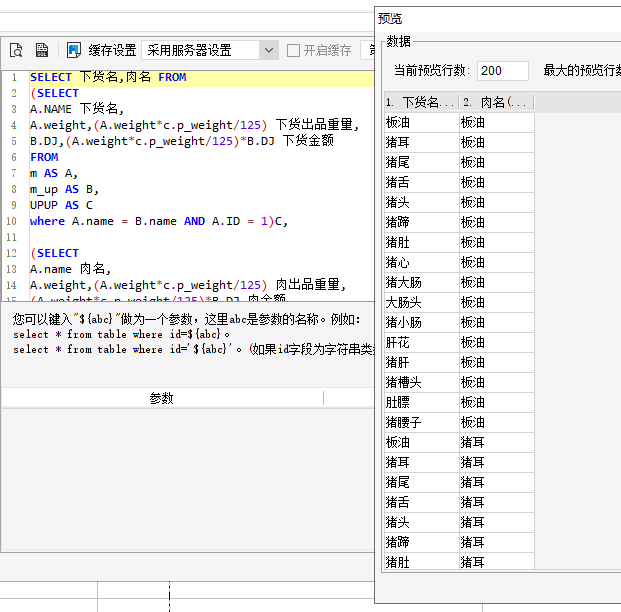Place cursor on SQL line 'SELECT 下货名,肉名 FROM'
621x612 pixels.
click(x=108, y=77)
